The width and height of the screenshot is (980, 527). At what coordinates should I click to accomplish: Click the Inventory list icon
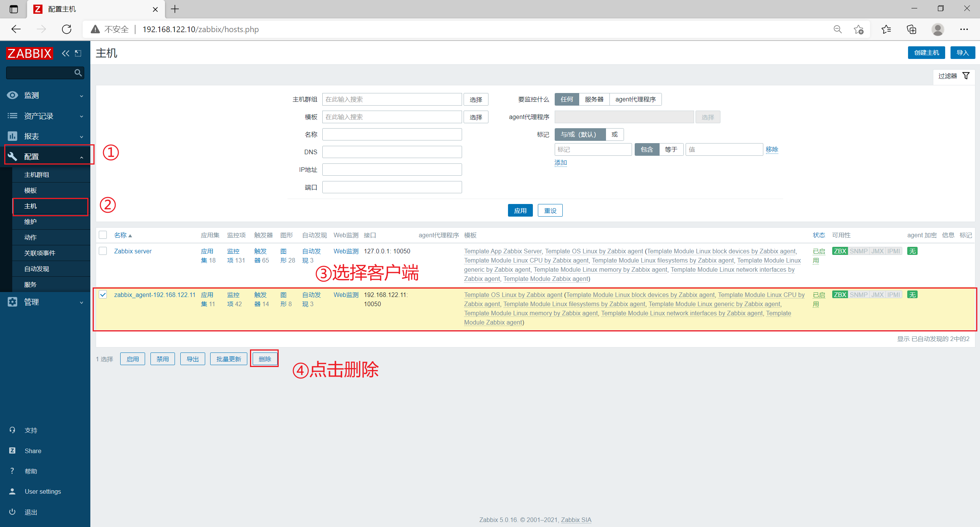13,116
